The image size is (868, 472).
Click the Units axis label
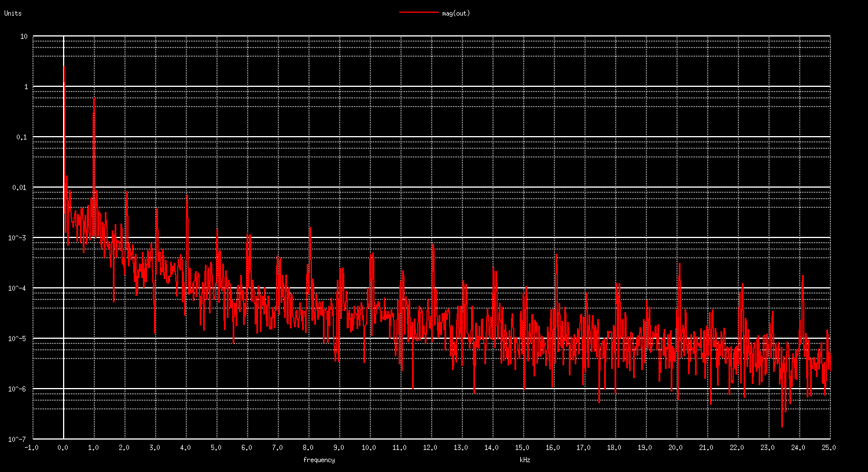13,13
